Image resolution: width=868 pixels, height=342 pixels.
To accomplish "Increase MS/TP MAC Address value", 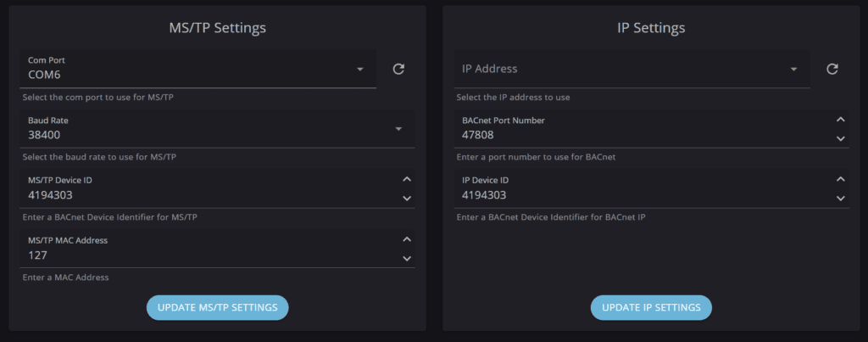I will point(407,238).
